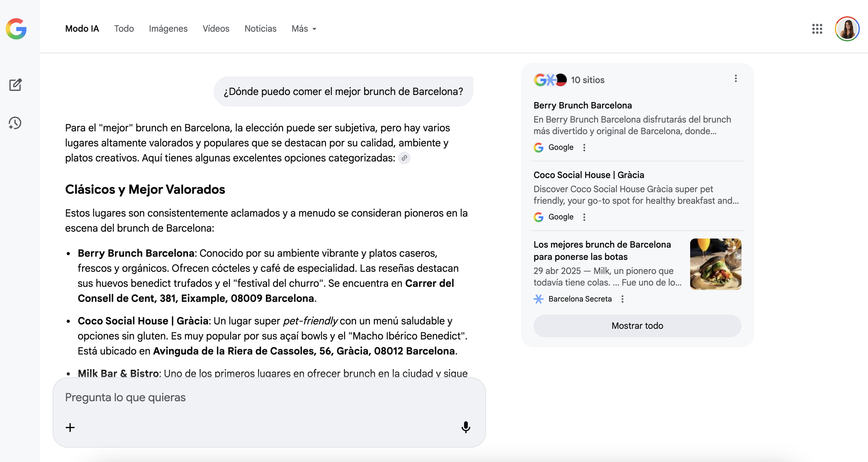This screenshot has width=868, height=462.
Task: Open options for Berry Brunch Google source
Action: 584,147
